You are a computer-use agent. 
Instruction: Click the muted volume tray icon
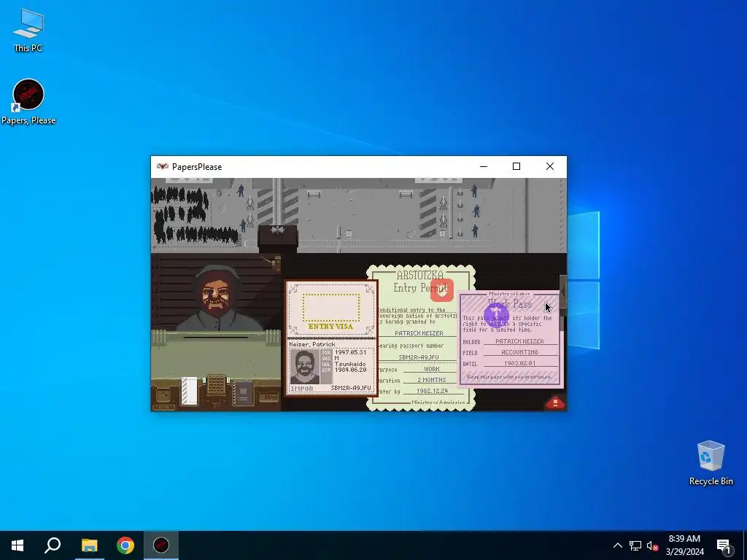point(652,545)
